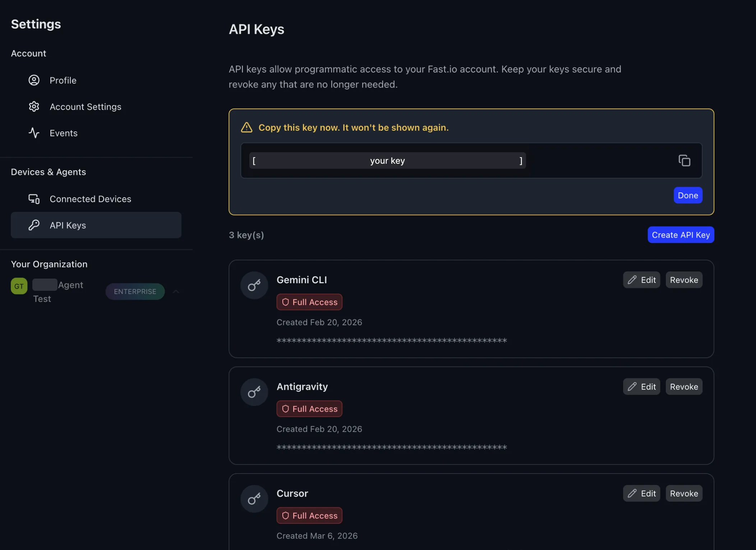This screenshot has width=756, height=550.
Task: Click the Done button
Action: (x=687, y=195)
